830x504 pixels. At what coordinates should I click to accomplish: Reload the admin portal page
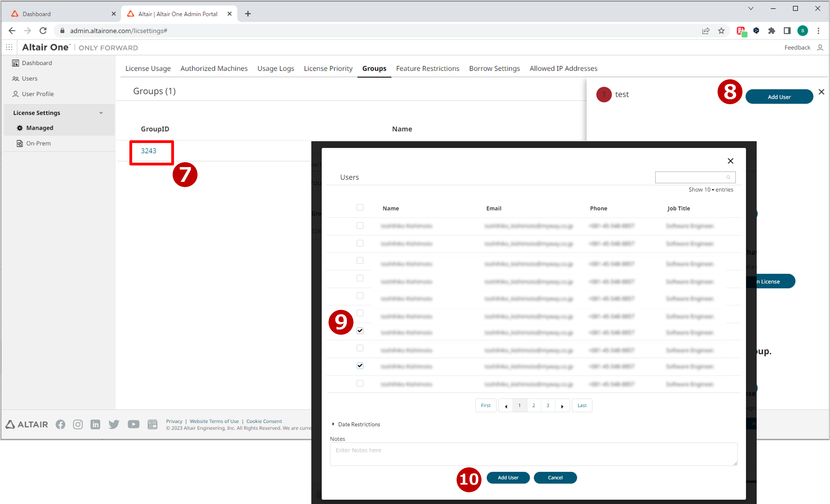point(43,31)
